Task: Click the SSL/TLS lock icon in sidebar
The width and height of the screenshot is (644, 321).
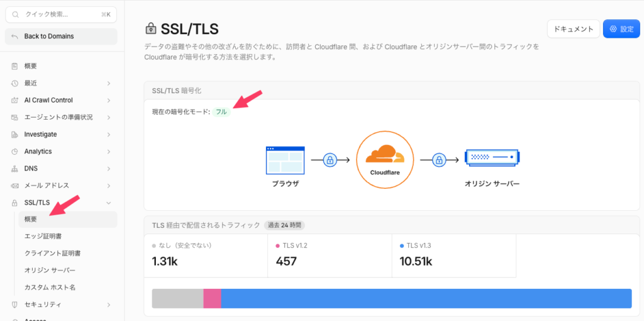Action: tap(15, 203)
